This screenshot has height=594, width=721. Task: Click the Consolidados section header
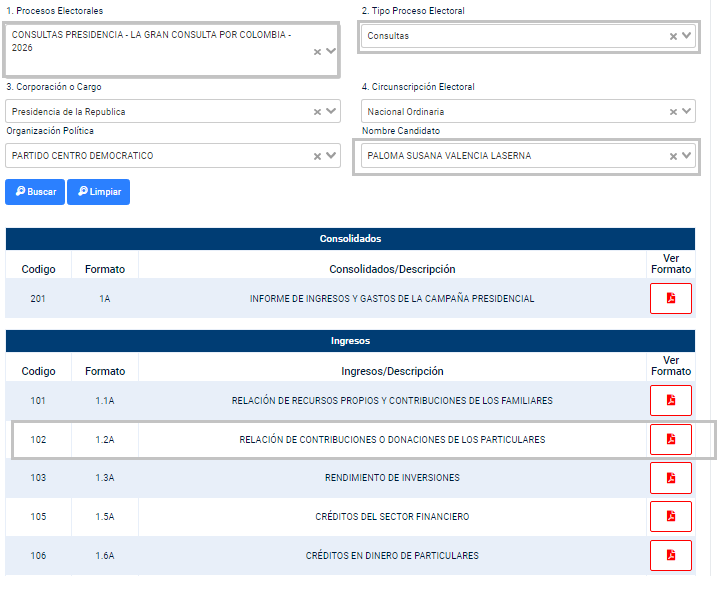click(x=350, y=239)
